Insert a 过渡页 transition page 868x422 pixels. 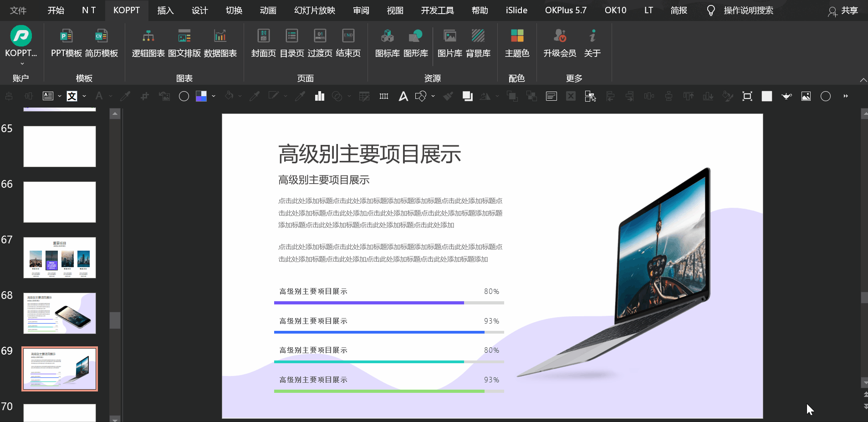click(x=320, y=43)
